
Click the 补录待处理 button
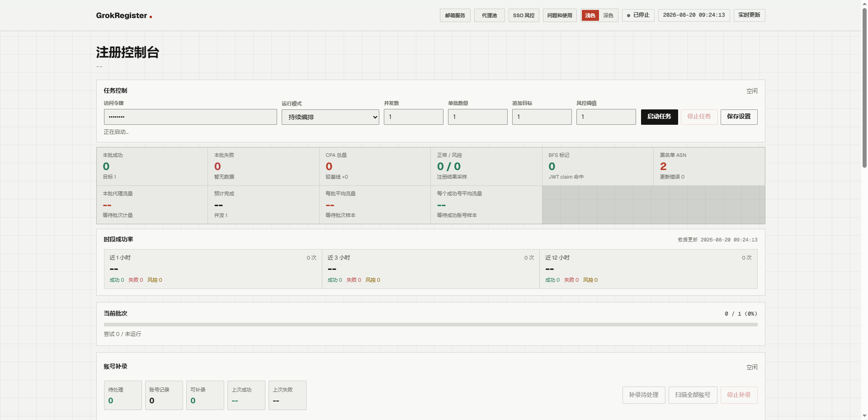pos(644,395)
